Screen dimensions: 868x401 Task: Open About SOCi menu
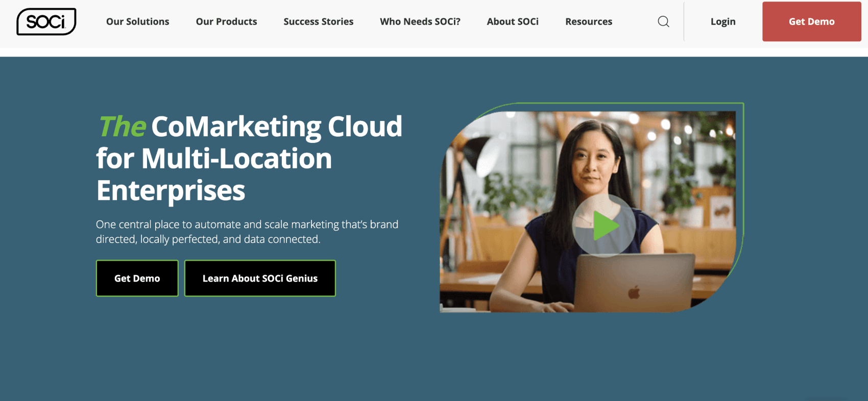513,21
